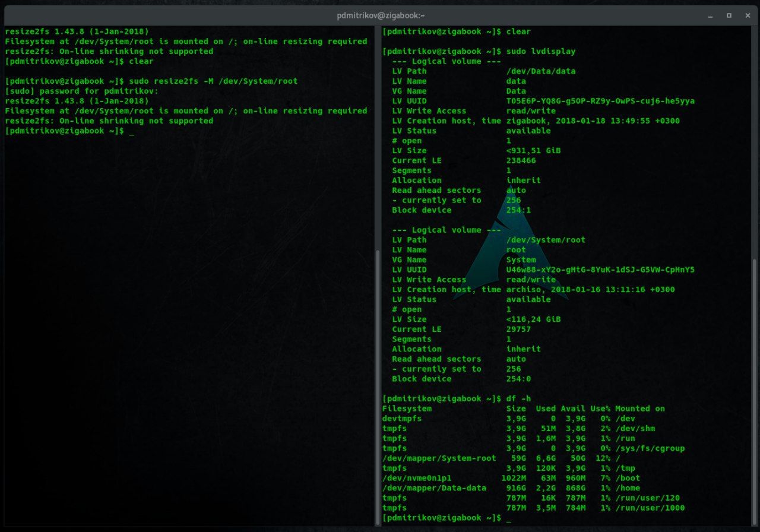760x532 pixels.
Task: Click the '/dev/mapper/System-root' filesystem entry
Action: coord(439,458)
